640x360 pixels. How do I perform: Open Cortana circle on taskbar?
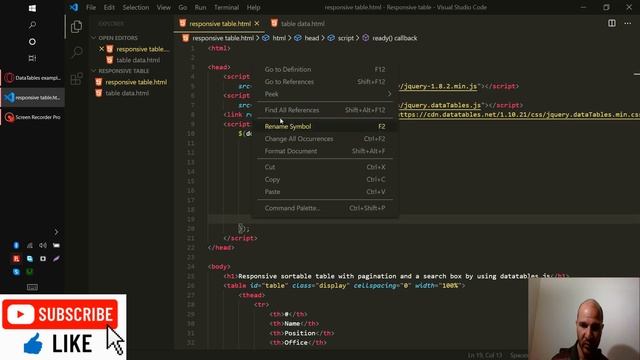32,42
